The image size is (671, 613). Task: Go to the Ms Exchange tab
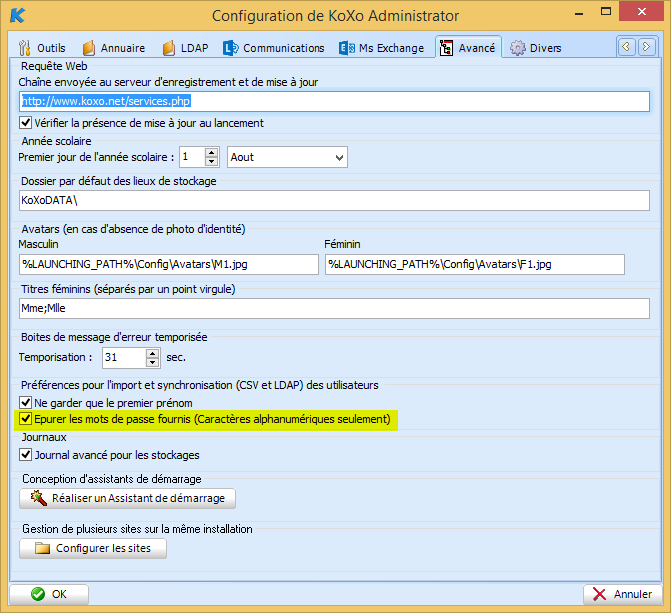(382, 48)
